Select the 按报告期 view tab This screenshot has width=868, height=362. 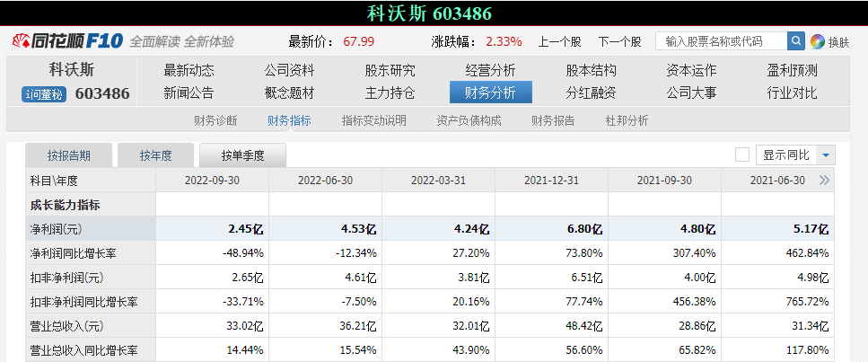(68, 155)
